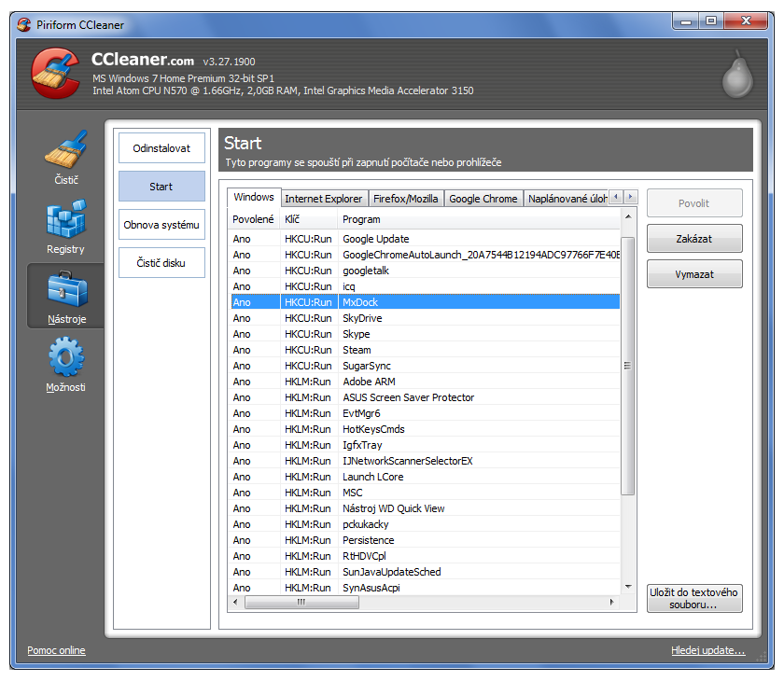The width and height of the screenshot is (784, 681).
Task: Select the HotKeysCmds entry
Action: [x=425, y=429]
